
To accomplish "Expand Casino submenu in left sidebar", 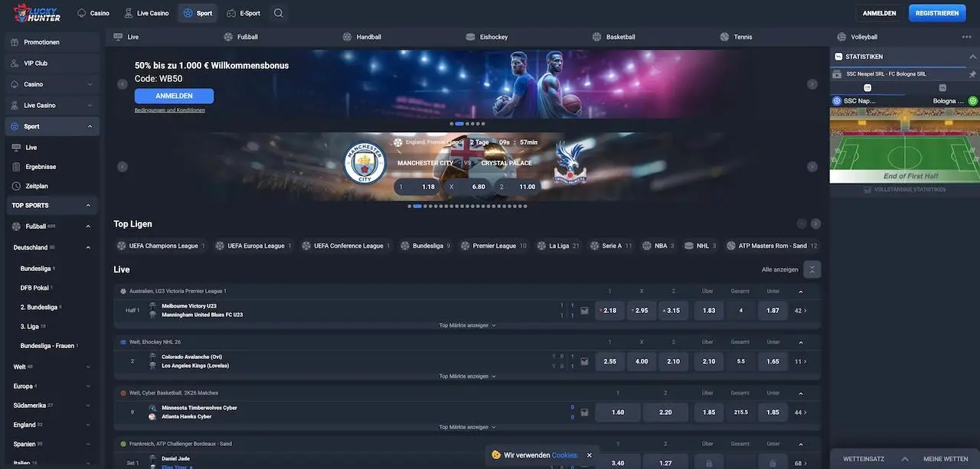I will click(90, 84).
